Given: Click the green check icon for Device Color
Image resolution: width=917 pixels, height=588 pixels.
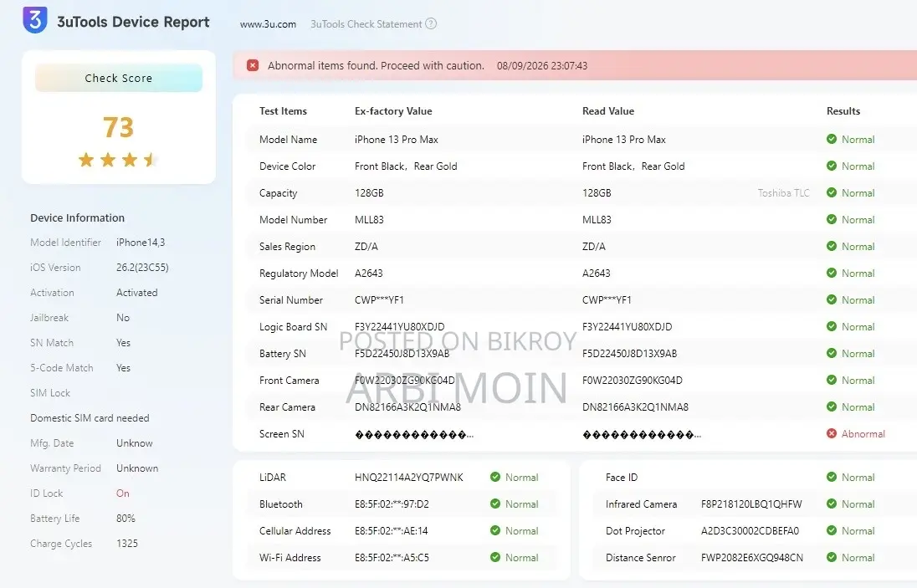Looking at the screenshot, I should tap(832, 166).
